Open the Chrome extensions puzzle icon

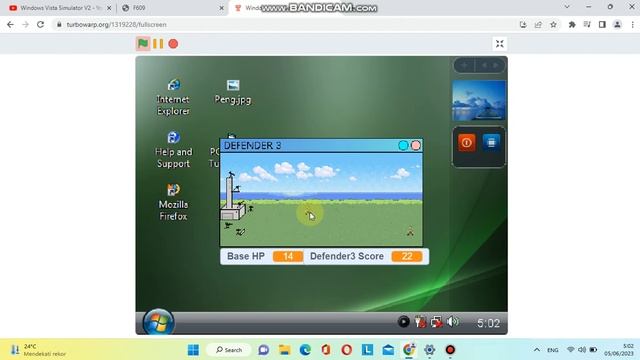click(572, 24)
